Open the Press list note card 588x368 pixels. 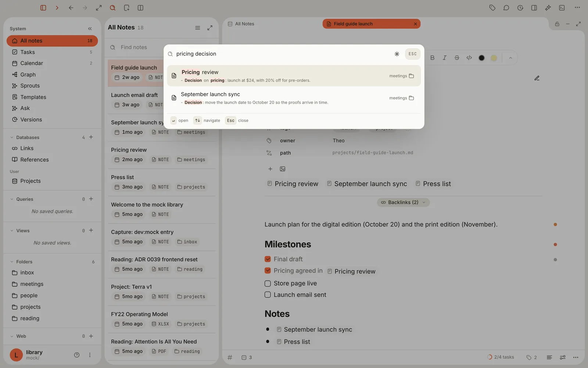click(162, 182)
